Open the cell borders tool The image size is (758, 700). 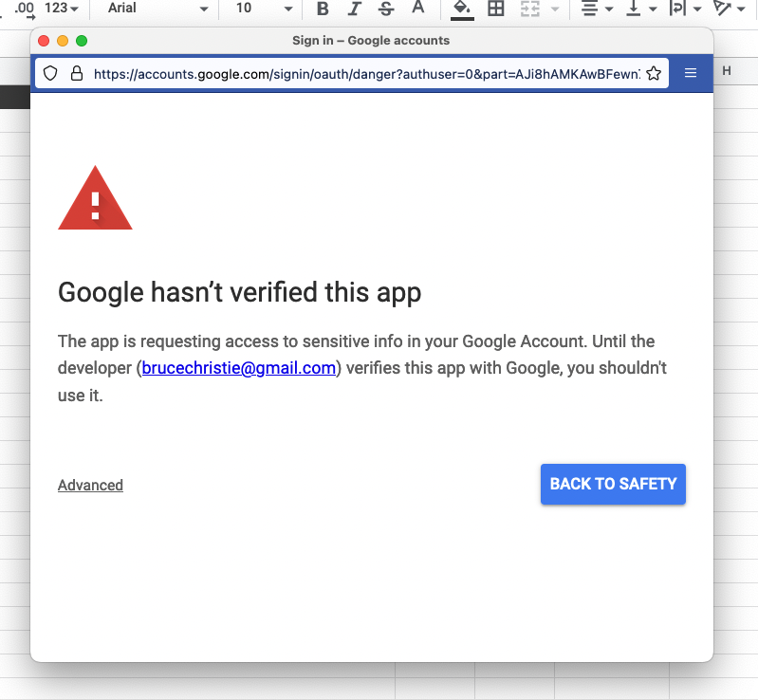point(495,9)
